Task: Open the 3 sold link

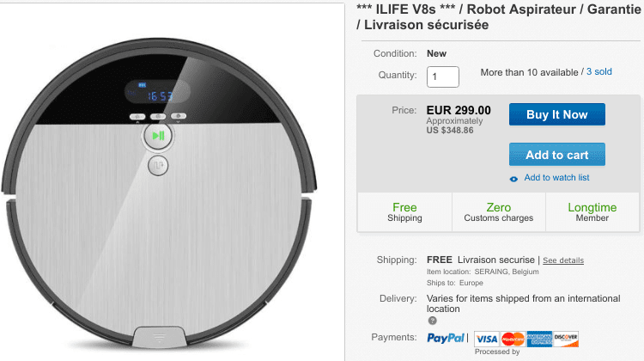Action: tap(598, 71)
